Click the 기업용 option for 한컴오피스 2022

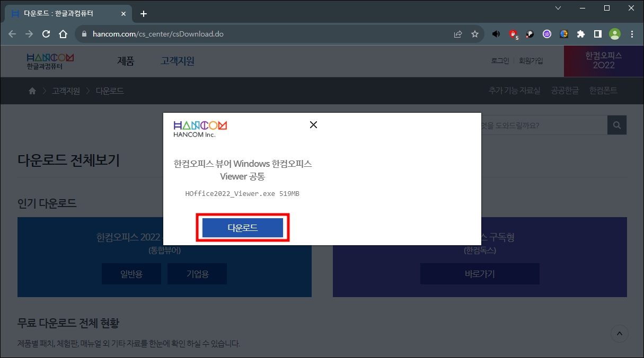point(197,274)
